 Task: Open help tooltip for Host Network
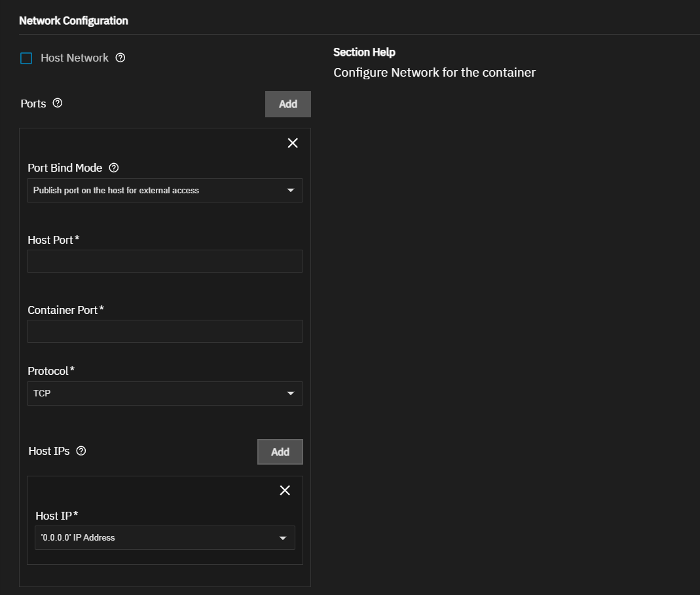pyautogui.click(x=120, y=58)
